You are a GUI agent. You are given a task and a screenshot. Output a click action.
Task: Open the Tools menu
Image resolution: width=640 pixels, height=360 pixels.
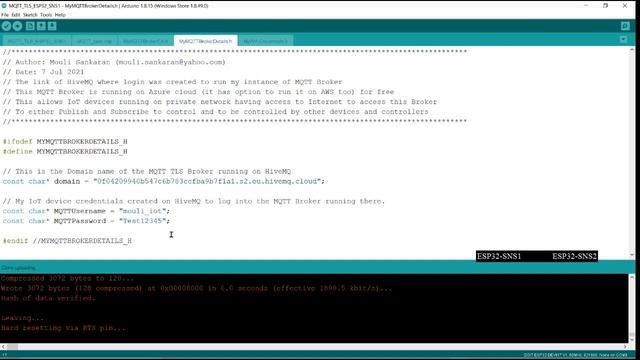pos(46,15)
